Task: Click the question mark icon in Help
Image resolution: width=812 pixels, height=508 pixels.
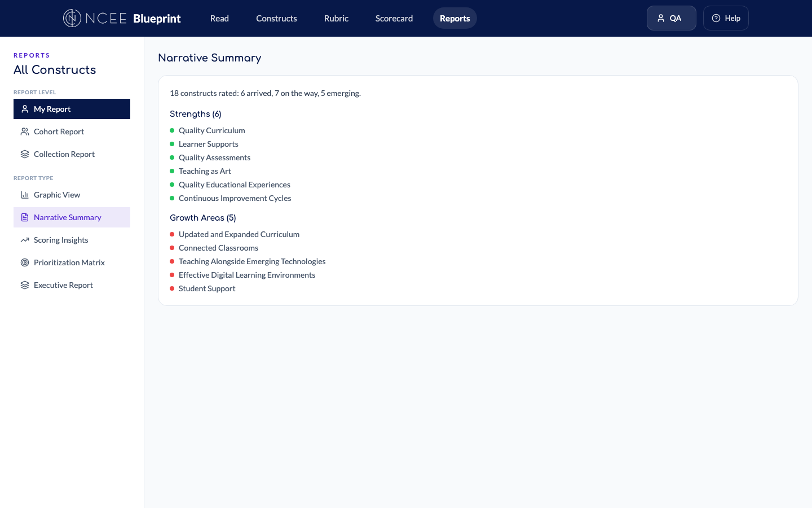Action: (716, 18)
